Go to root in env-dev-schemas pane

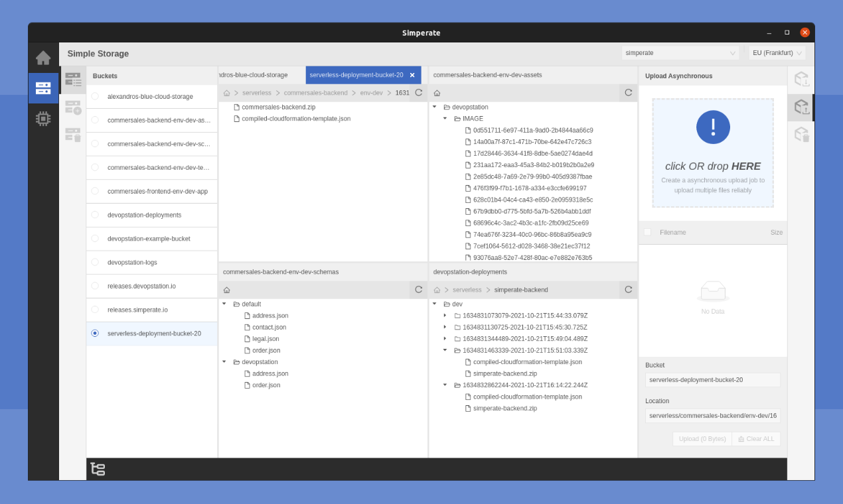(226, 290)
